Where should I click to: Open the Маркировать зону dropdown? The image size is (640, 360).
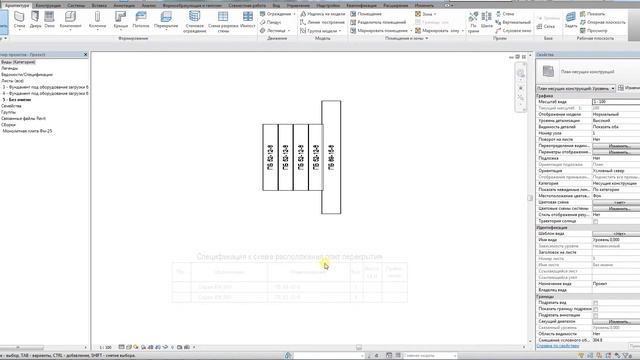(x=462, y=31)
